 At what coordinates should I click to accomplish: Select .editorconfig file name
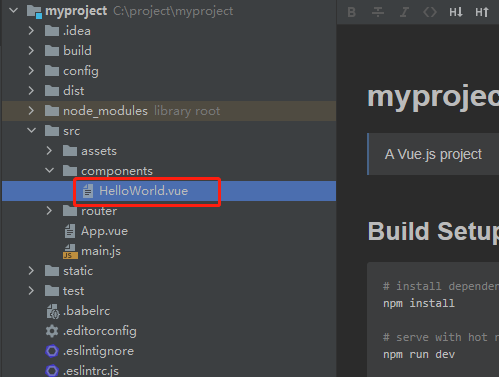[x=100, y=331]
